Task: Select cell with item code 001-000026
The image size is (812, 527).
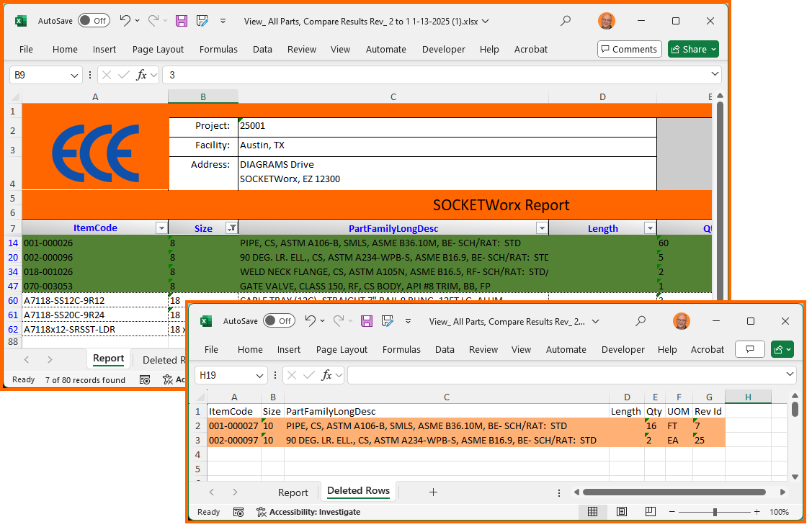Action: pos(95,243)
